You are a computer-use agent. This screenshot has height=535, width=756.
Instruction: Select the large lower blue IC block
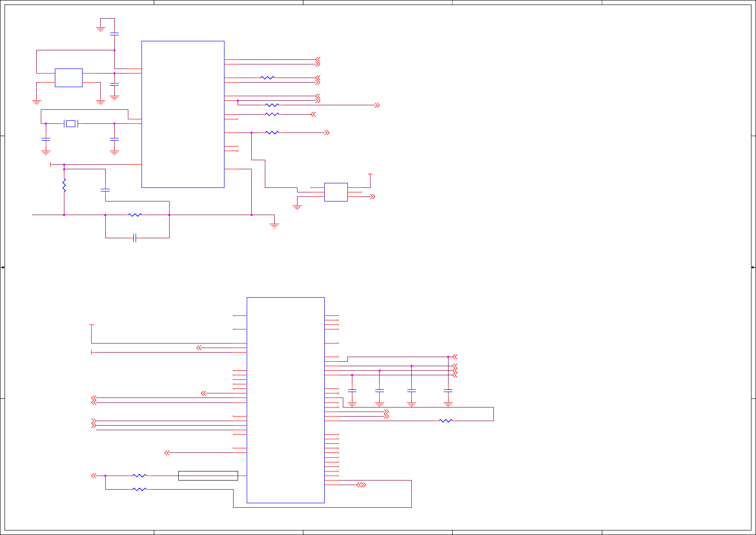286,400
